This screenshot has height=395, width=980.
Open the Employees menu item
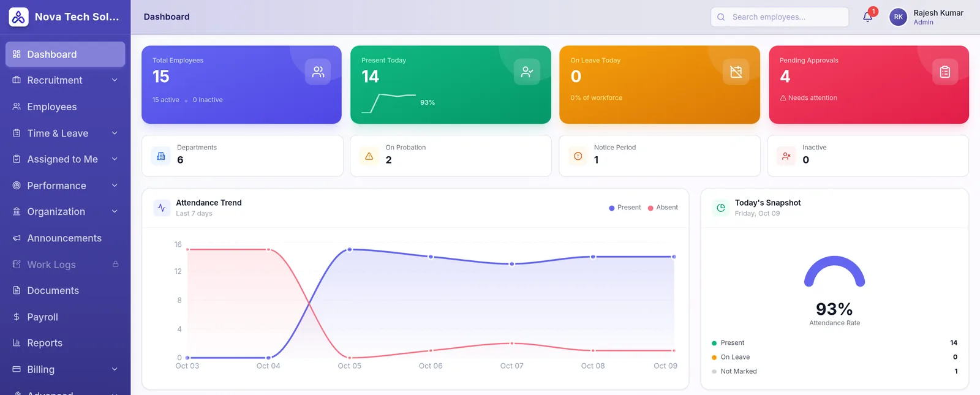click(x=65, y=107)
